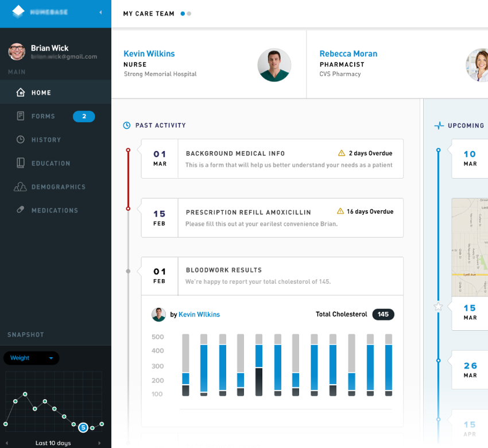Collapse the sidebar with the chevron arrow
Image resolution: width=488 pixels, height=448 pixels.
point(101,11)
